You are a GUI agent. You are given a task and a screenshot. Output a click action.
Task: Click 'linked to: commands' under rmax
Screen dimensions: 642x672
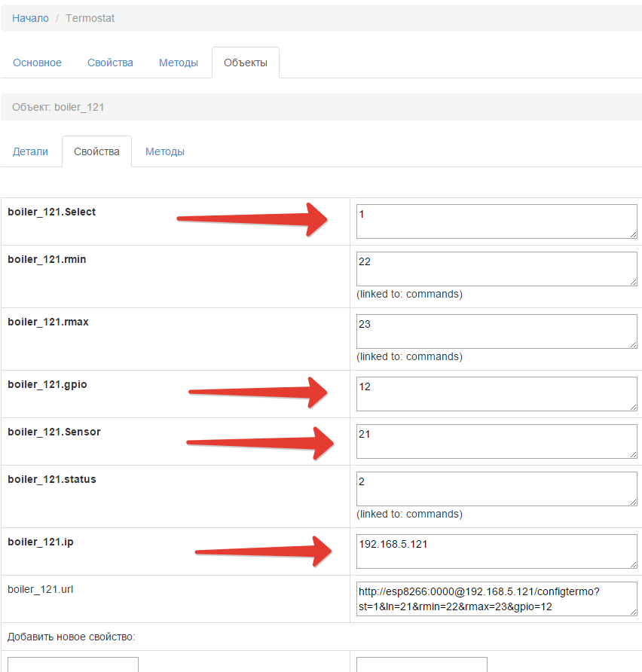click(409, 356)
